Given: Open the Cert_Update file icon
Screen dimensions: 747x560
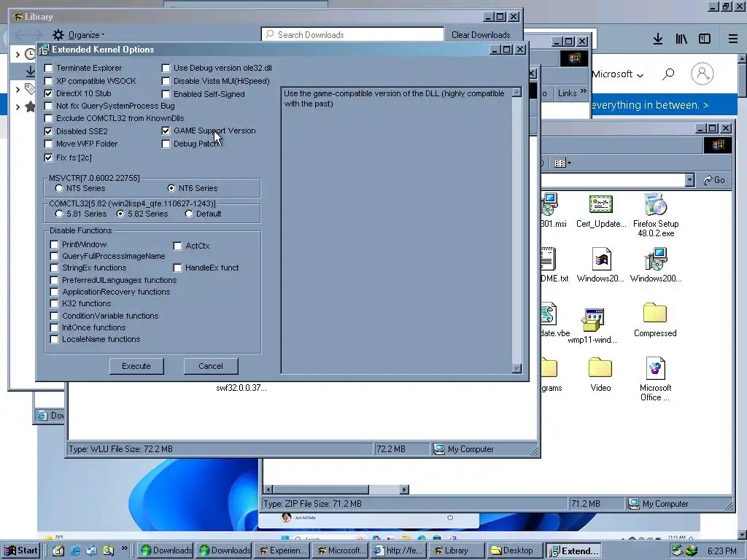Looking at the screenshot, I should coord(601,204).
